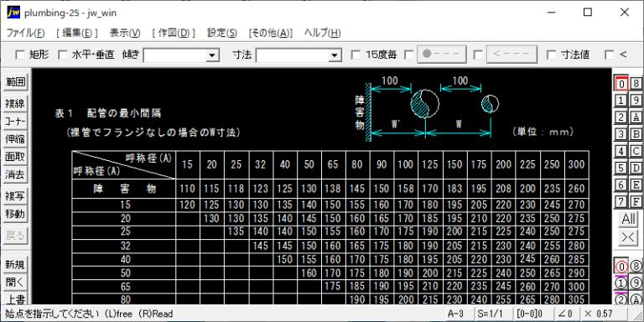644x322 pixels.
Task: Select layer group circle 8
Action: [636, 267]
